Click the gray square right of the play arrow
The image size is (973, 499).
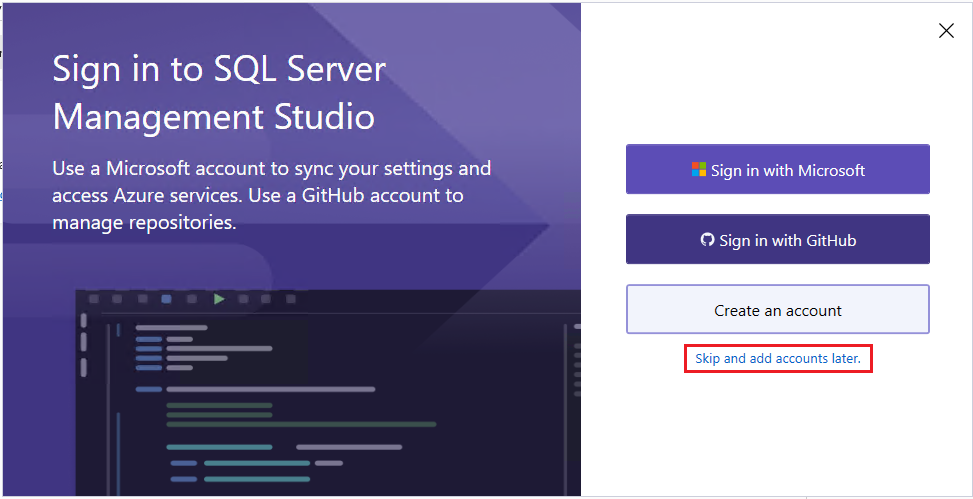(243, 299)
